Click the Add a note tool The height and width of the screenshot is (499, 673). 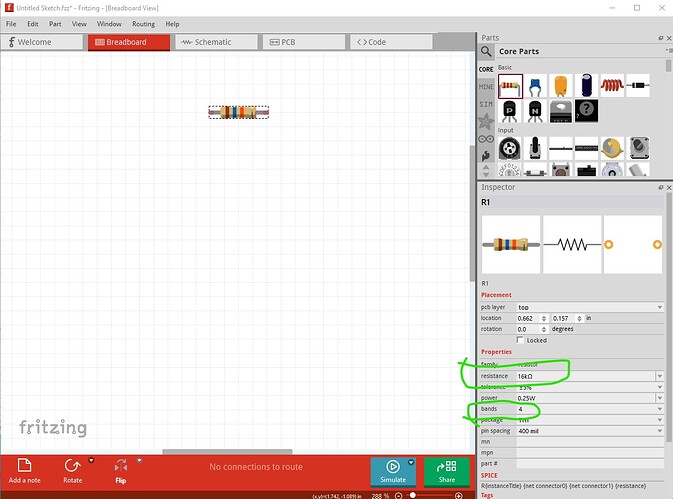pyautogui.click(x=24, y=469)
